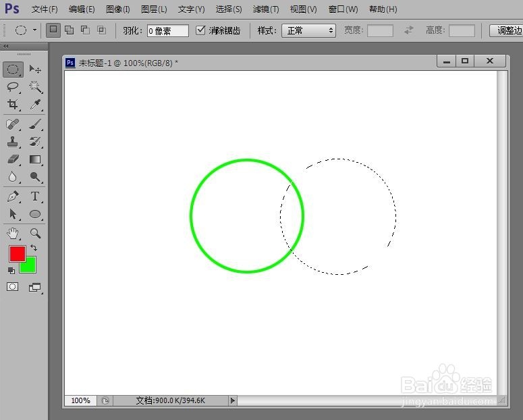Screen dimensions: 523x420
Task: Select the Brush tool
Action: point(35,124)
